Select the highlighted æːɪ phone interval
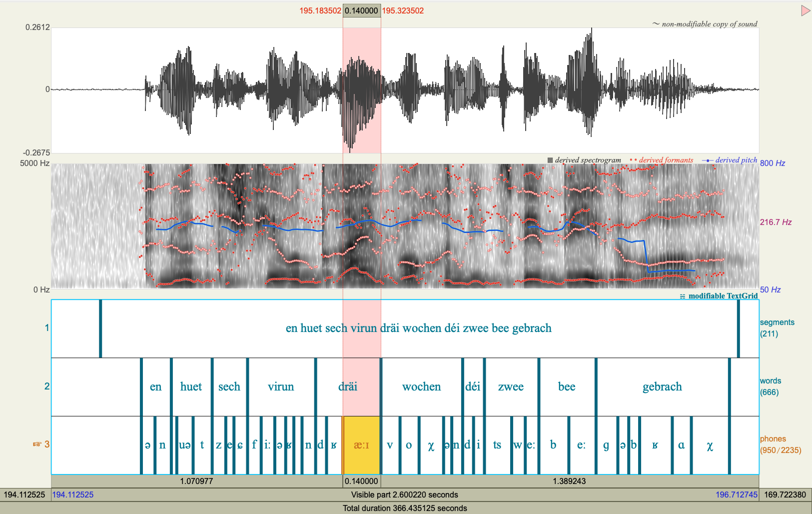Screen dimensions: 812x514 pyautogui.click(x=361, y=445)
